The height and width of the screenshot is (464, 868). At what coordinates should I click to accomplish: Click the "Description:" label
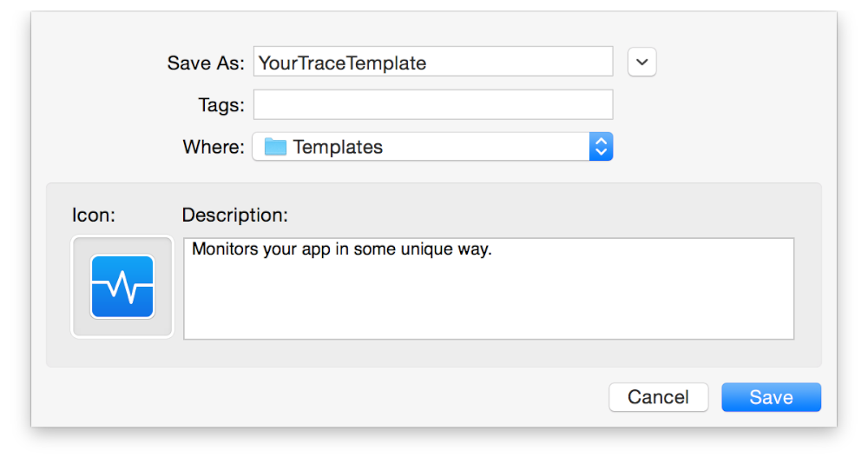click(234, 215)
